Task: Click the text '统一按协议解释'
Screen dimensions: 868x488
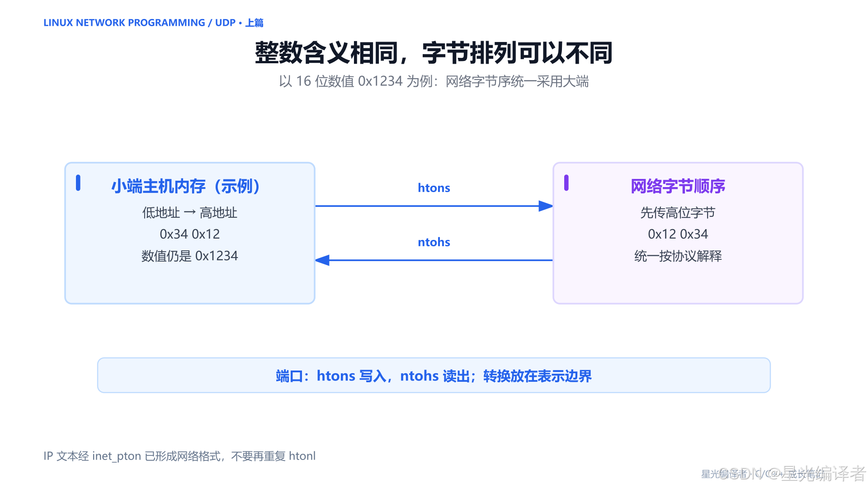Action: 678,256
